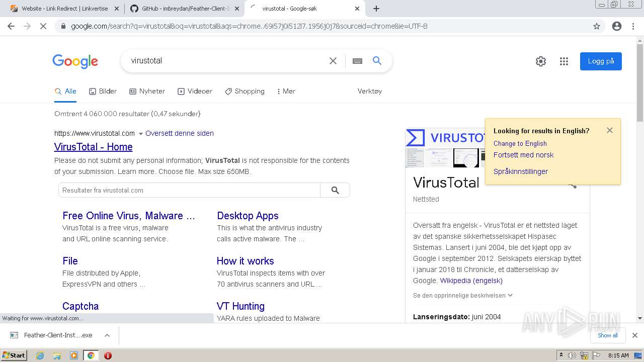
Task: Click the taskbar clock showing 8:15 AM
Action: [x=618, y=355]
